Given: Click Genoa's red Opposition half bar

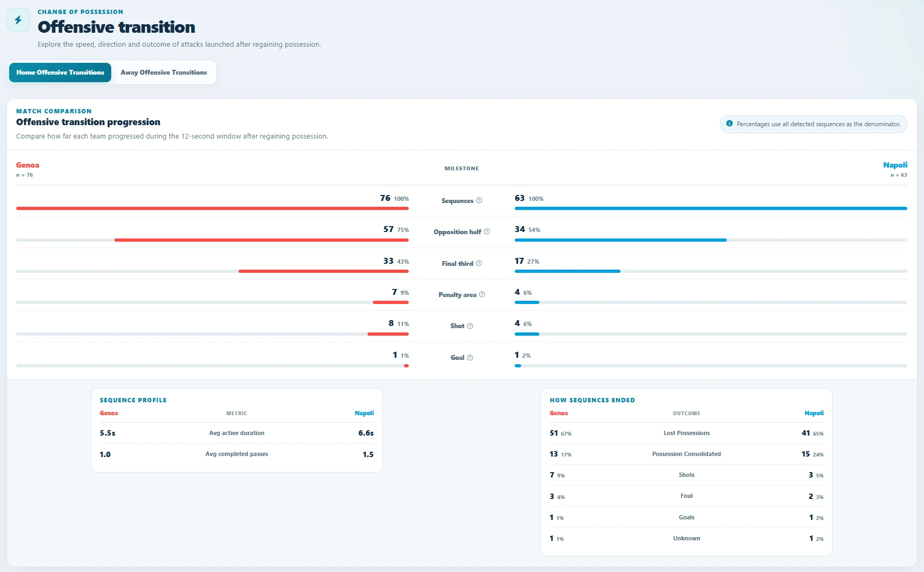Looking at the screenshot, I should click(262, 240).
